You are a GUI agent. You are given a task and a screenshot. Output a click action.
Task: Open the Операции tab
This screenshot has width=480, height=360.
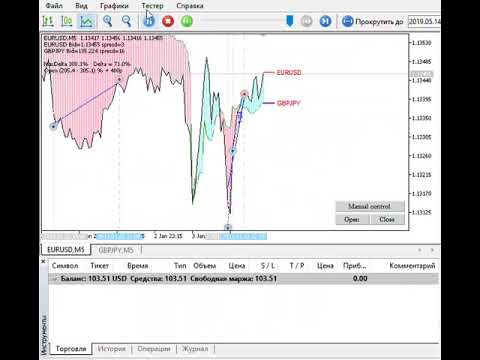[x=154, y=349]
